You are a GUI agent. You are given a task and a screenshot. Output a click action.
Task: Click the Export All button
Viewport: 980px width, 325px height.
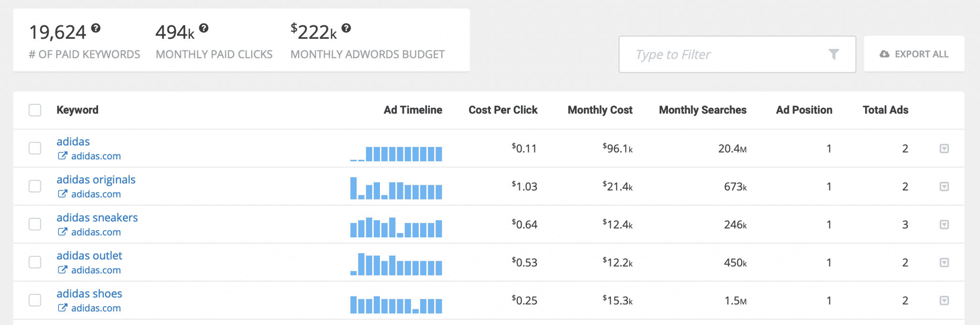(x=914, y=54)
